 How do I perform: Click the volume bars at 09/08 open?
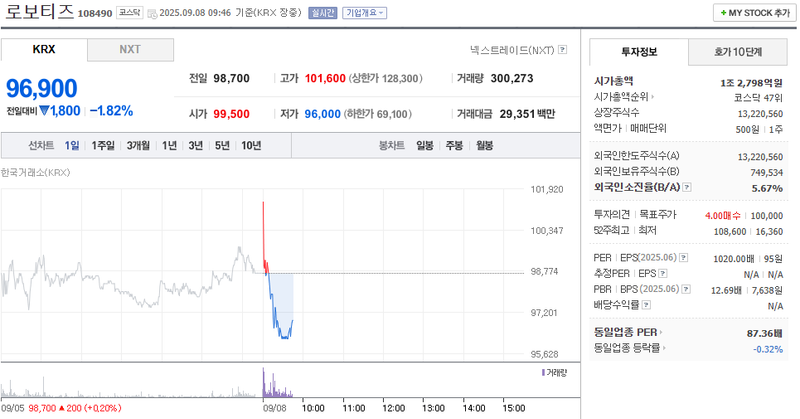pyautogui.click(x=264, y=383)
